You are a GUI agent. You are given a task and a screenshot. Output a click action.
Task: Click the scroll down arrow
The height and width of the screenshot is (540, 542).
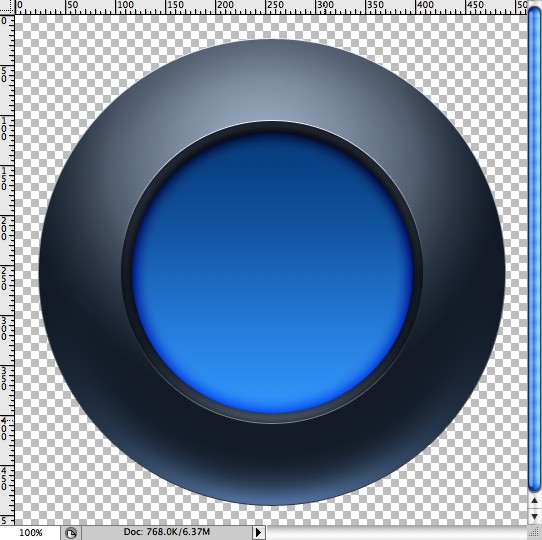click(534, 516)
